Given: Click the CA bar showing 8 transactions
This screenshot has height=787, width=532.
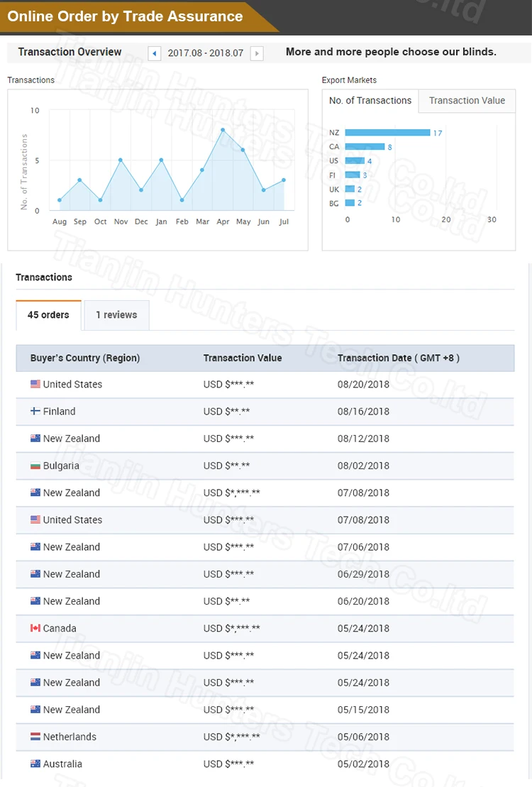Looking at the screenshot, I should 365,147.
